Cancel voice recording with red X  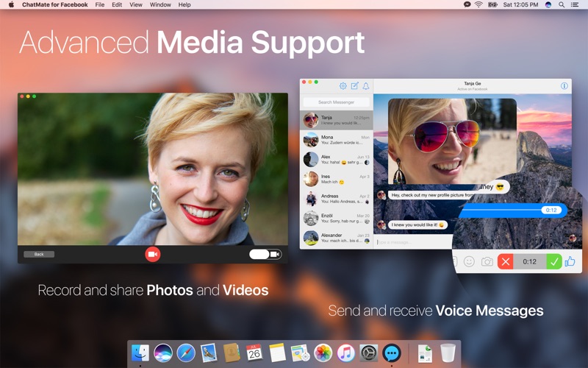coord(505,262)
